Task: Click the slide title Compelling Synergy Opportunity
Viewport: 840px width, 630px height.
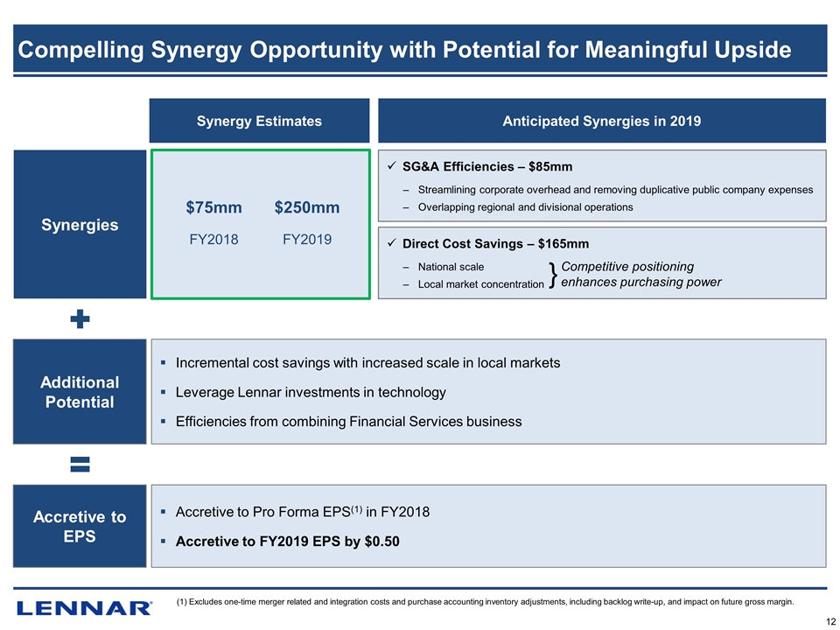Action: point(404,51)
